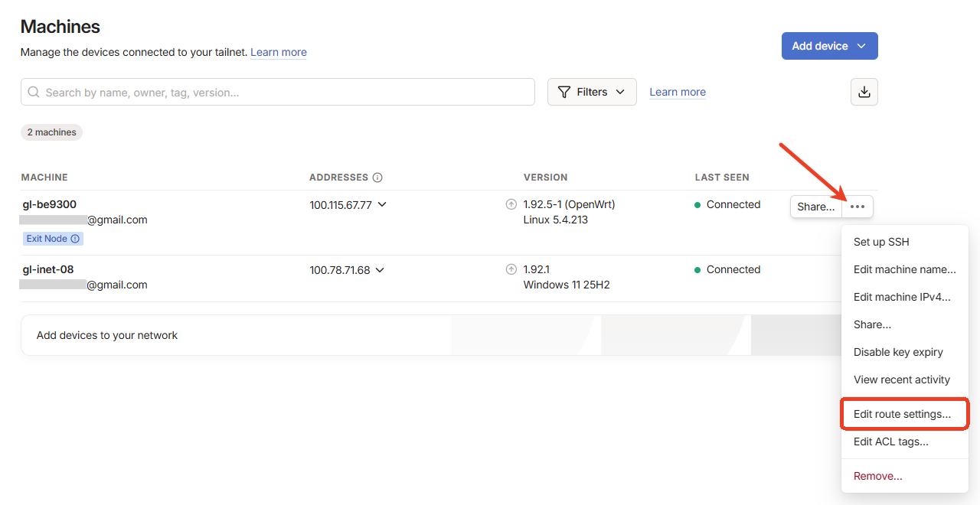Expand address list for 100.78.71.68
980x505 pixels.
tap(380, 270)
